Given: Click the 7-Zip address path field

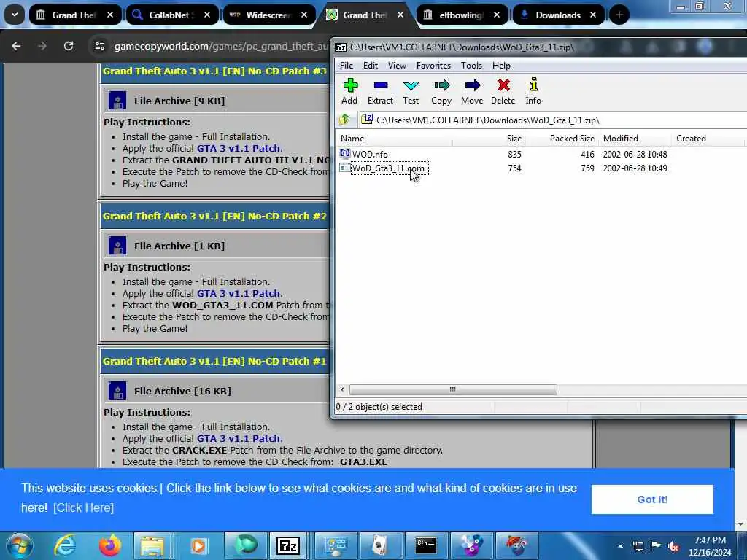Looking at the screenshot, I should [553, 120].
